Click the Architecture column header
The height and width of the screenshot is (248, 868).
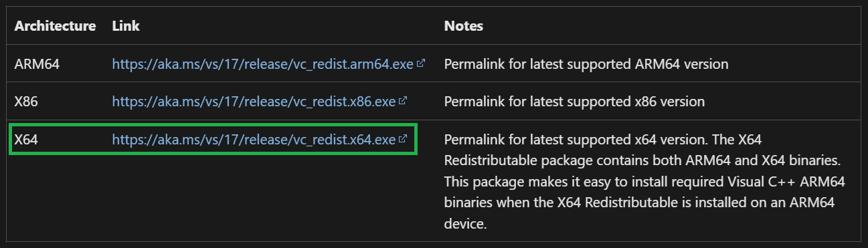(55, 26)
